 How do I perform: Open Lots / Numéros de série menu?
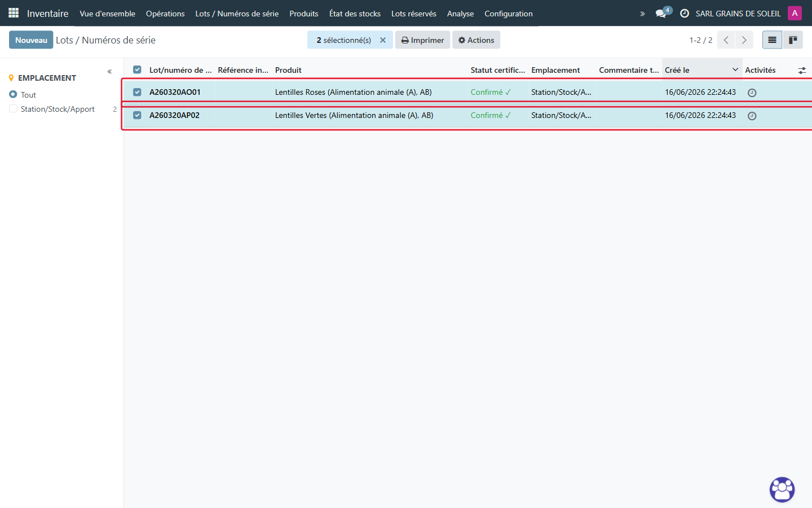pyautogui.click(x=237, y=14)
